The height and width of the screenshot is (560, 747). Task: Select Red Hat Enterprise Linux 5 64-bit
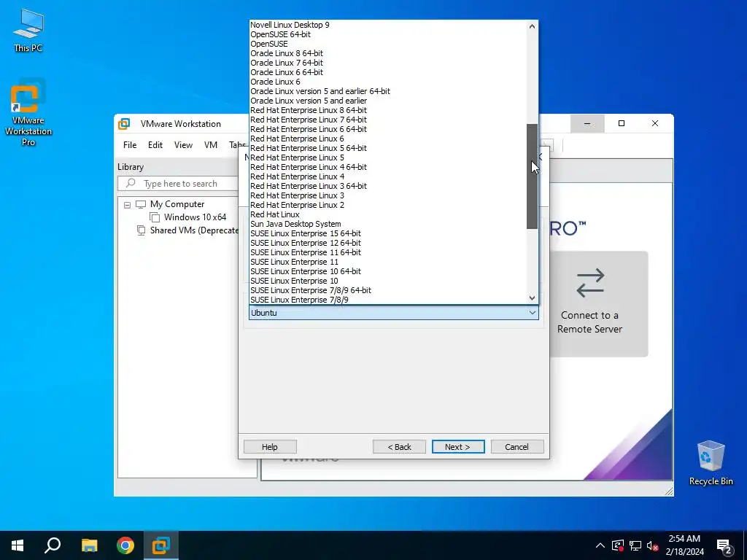coord(309,148)
